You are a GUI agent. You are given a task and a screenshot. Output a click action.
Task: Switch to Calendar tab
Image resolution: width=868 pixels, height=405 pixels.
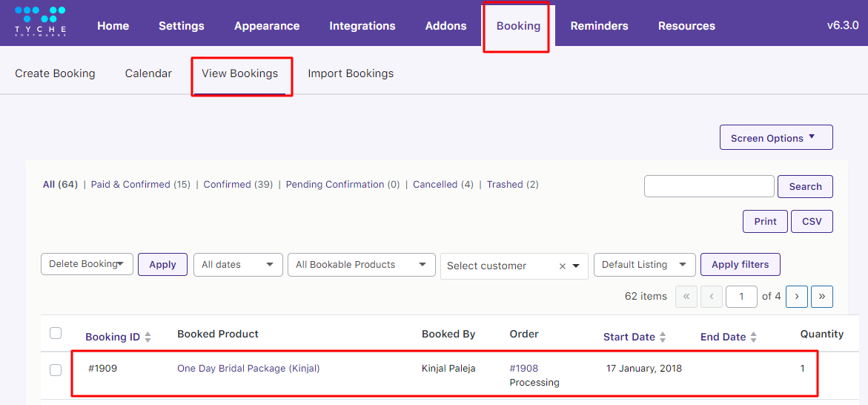click(x=148, y=73)
